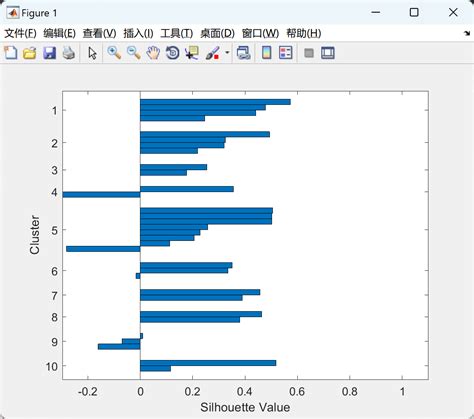Select the 'Cluster' y-axis label

[35, 235]
